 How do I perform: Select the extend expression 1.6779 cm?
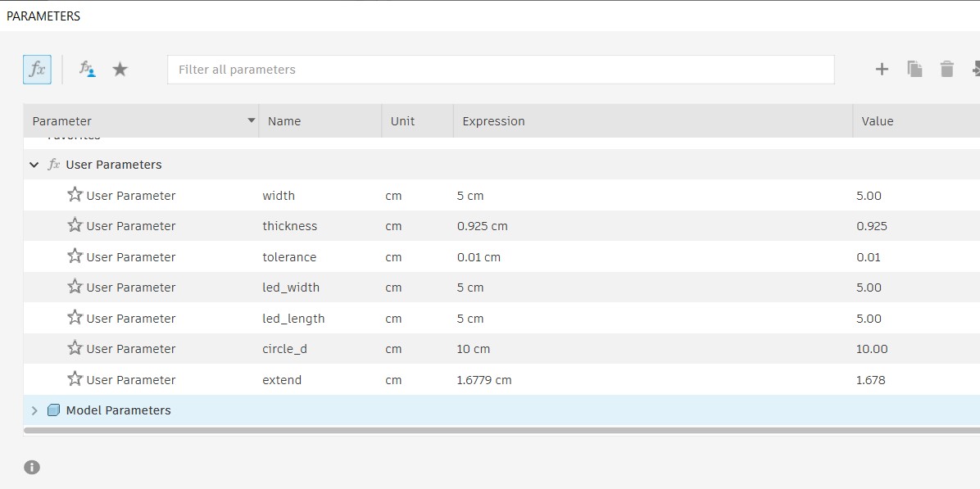pos(484,380)
